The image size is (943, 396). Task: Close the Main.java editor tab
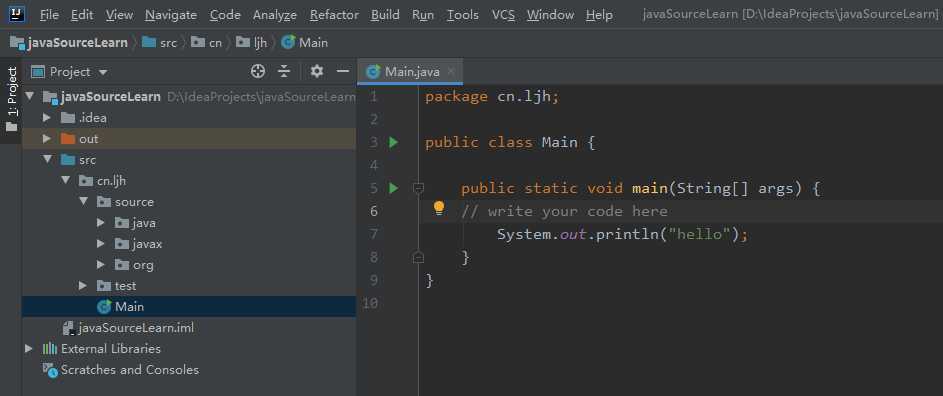click(451, 72)
